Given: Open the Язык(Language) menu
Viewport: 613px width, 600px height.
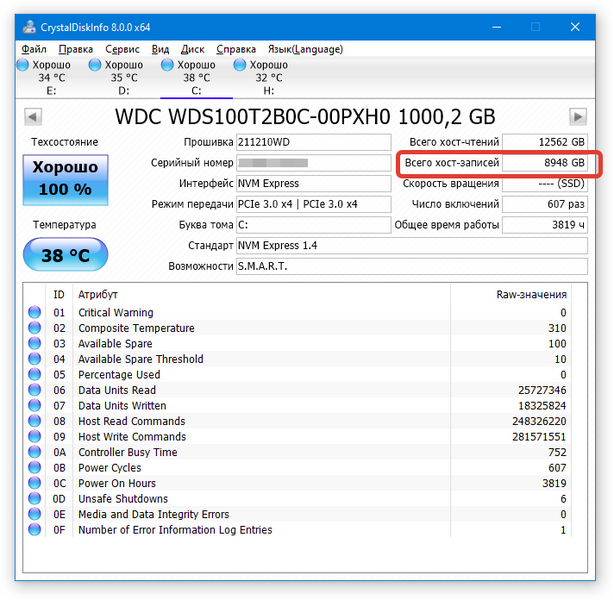Looking at the screenshot, I should [305, 49].
